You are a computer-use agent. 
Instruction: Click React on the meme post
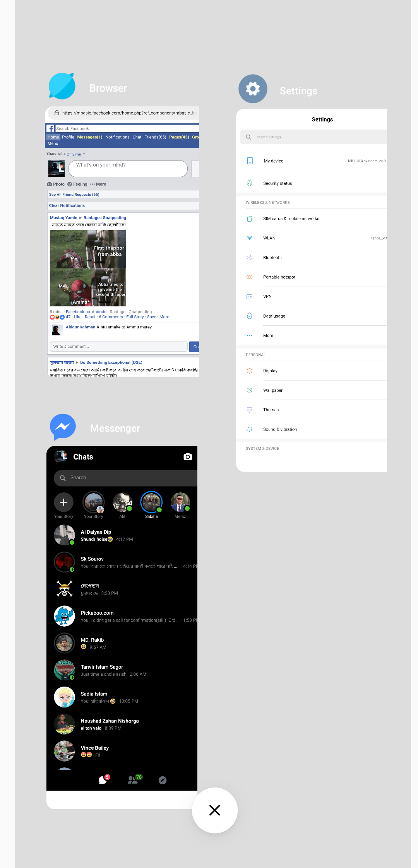pyautogui.click(x=90, y=317)
